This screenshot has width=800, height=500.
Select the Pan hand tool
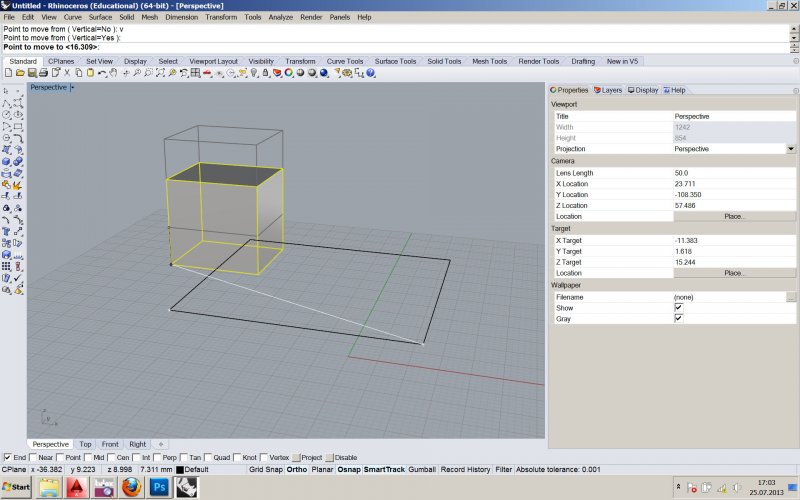point(113,73)
